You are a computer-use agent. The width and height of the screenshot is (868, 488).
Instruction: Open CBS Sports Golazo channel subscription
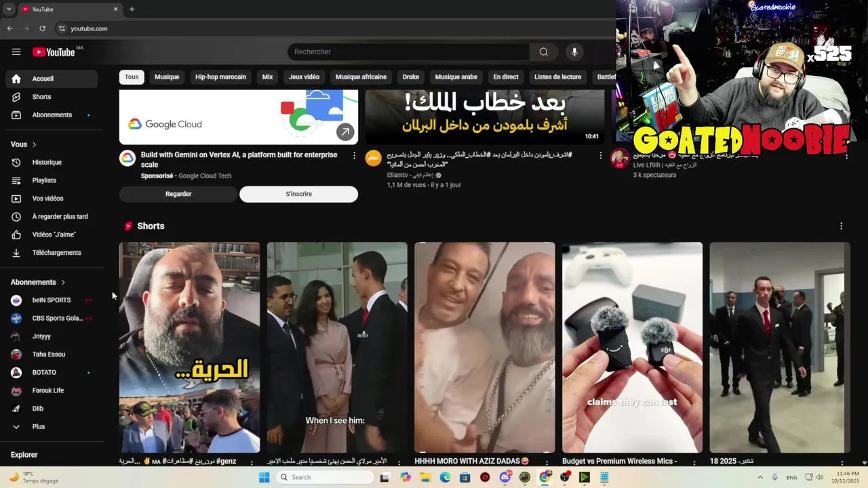(x=52, y=319)
